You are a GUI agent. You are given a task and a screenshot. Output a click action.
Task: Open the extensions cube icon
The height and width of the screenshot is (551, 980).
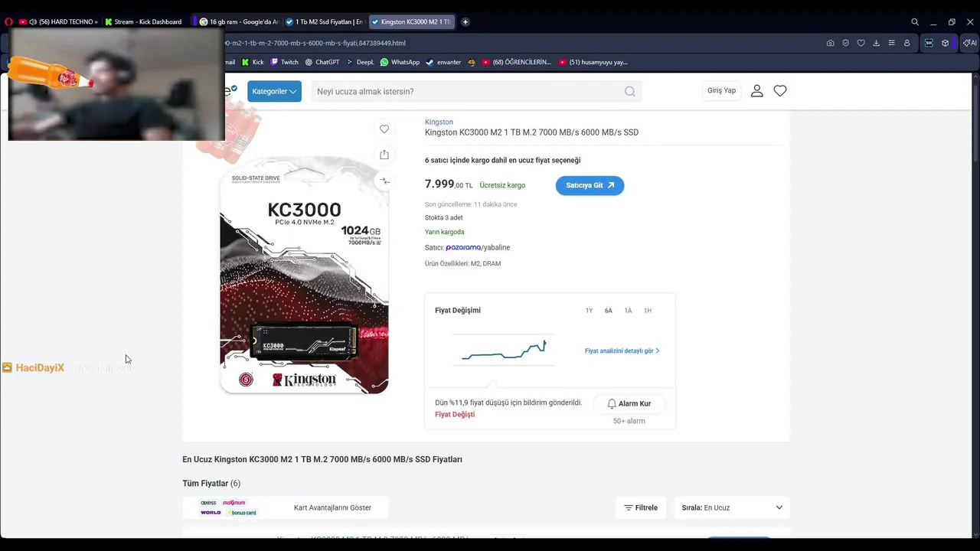point(946,43)
